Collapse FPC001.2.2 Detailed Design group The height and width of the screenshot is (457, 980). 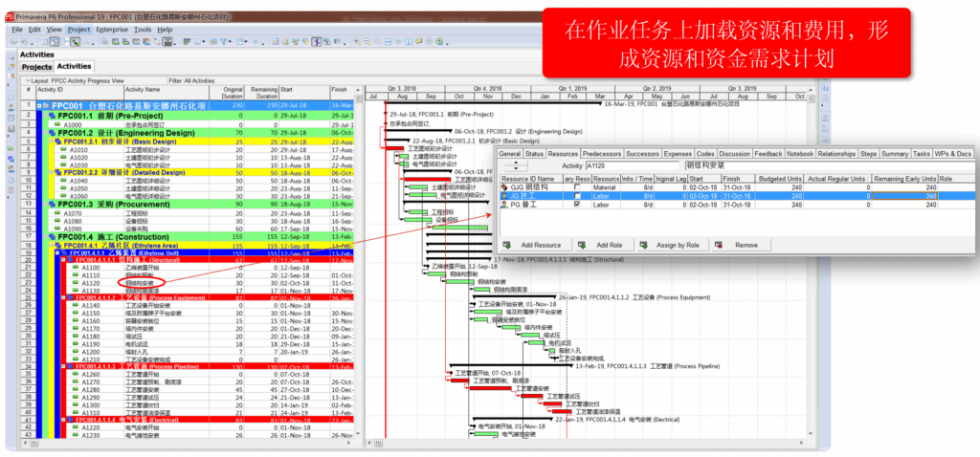coord(52,172)
